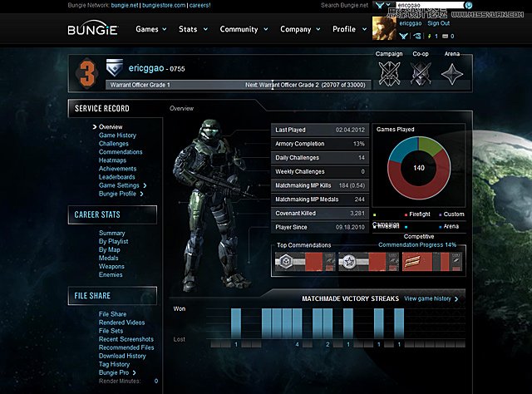This screenshot has width=532, height=394.
Task: Open Download History link
Action: click(122, 356)
